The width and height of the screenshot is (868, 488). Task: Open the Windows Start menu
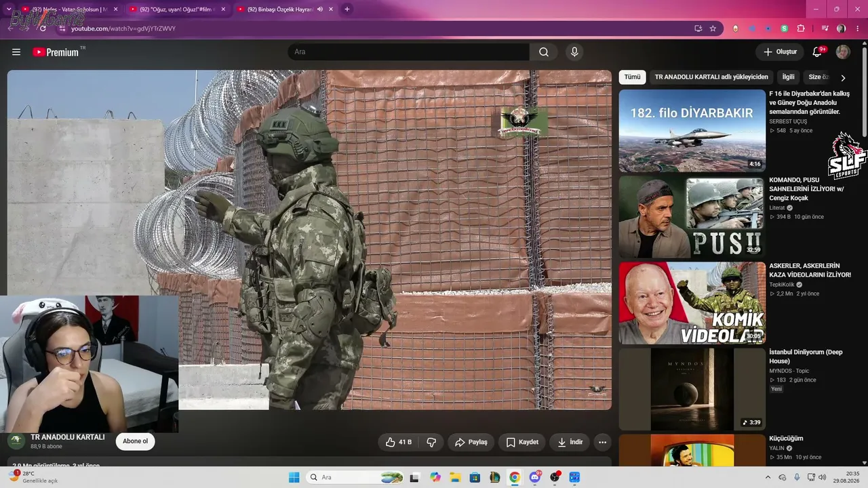[x=294, y=477]
